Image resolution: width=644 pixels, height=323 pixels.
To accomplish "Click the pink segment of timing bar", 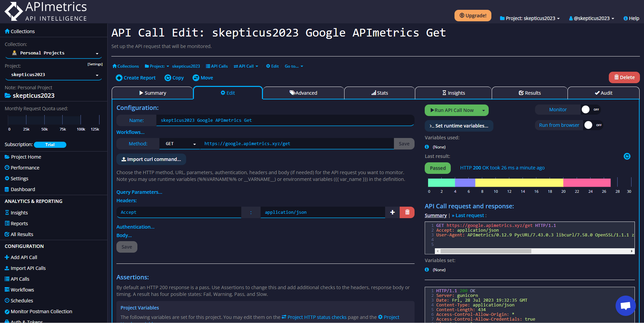I will [587, 183].
